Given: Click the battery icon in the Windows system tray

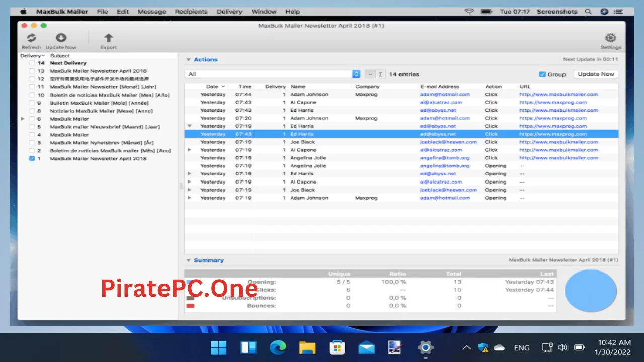Looking at the screenshot, I should pyautogui.click(x=580, y=347).
